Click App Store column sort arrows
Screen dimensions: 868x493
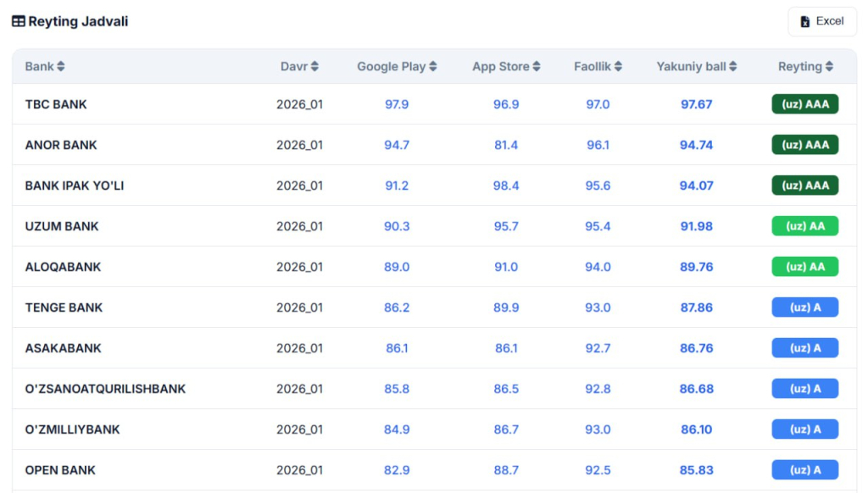(x=537, y=67)
